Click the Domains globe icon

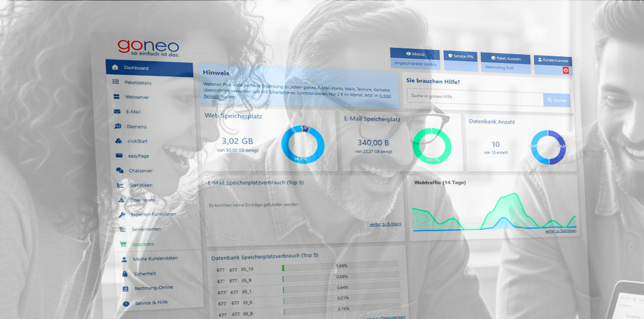(118, 127)
